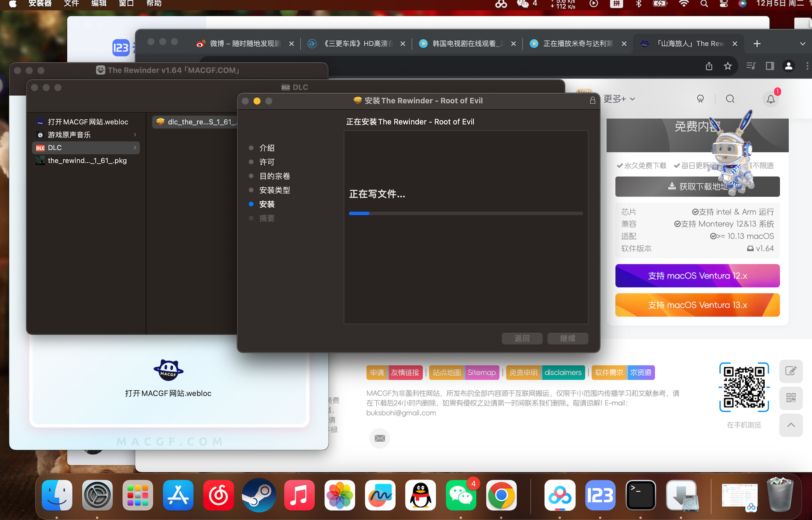Screen dimensions: 812x520
Task: Open the browser sidebar panel icon
Action: coord(769,66)
